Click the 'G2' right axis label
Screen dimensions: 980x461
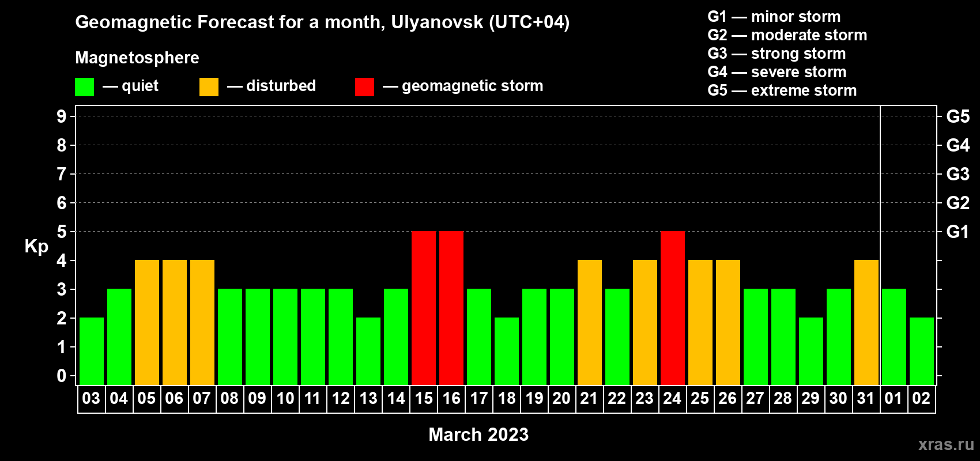[x=958, y=203]
